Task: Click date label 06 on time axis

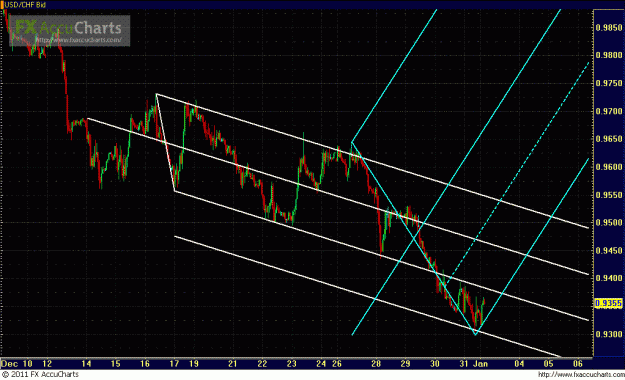Action: click(x=578, y=364)
